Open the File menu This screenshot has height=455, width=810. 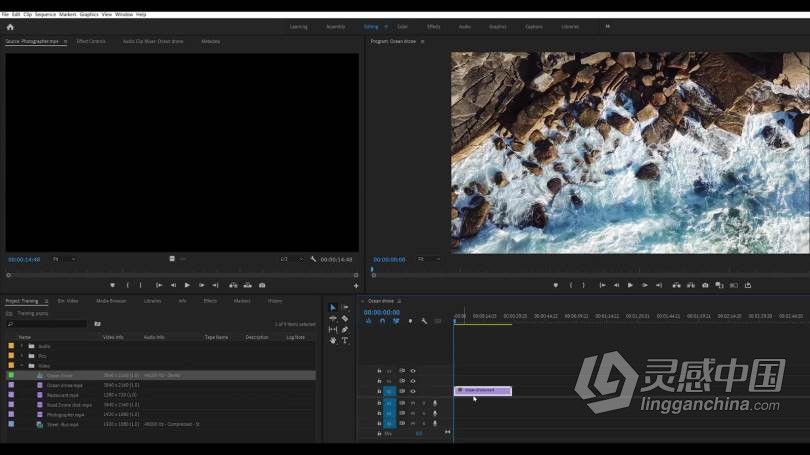tap(5, 14)
